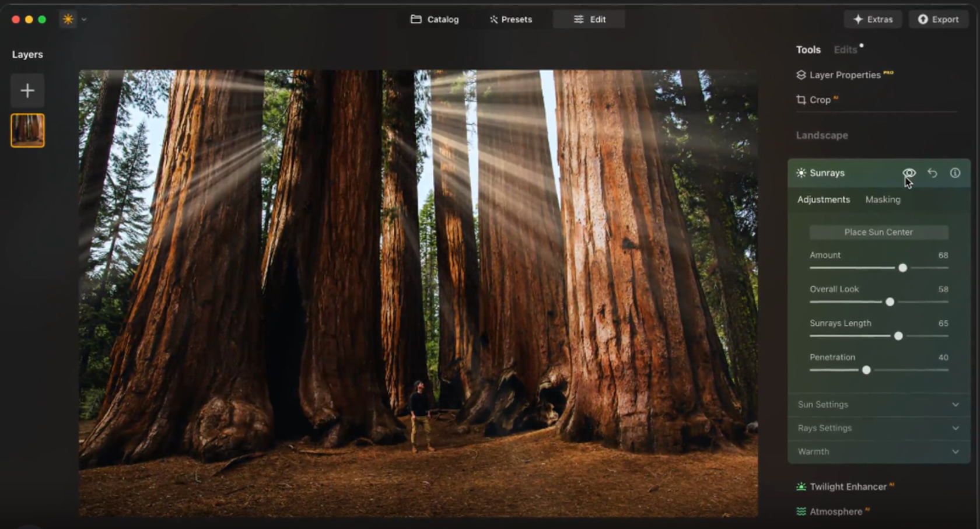
Task: Add a new layer with the plus button
Action: click(27, 90)
